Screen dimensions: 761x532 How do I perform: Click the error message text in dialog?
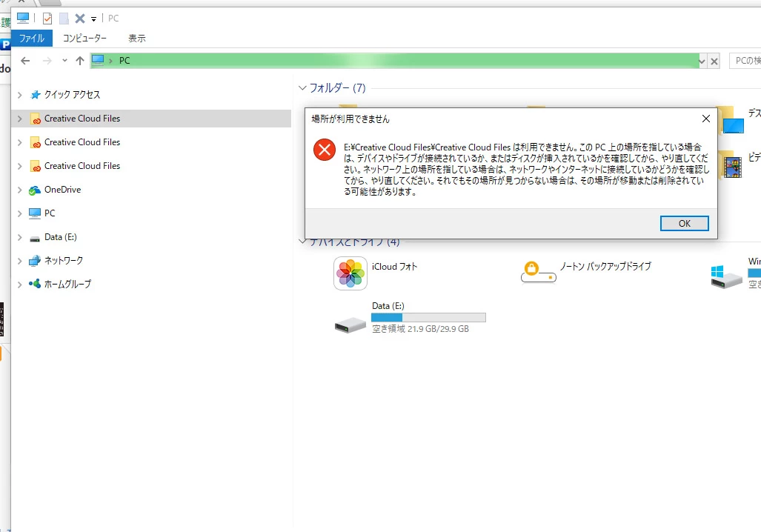point(527,170)
